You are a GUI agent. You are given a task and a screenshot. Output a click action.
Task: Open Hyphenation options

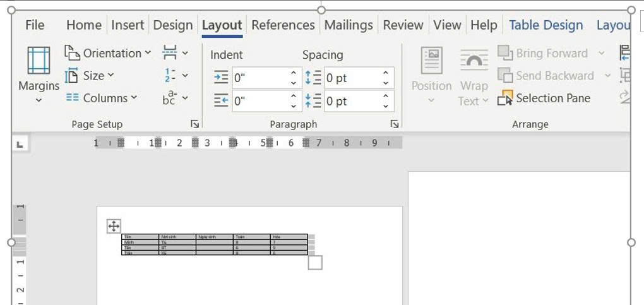click(170, 98)
